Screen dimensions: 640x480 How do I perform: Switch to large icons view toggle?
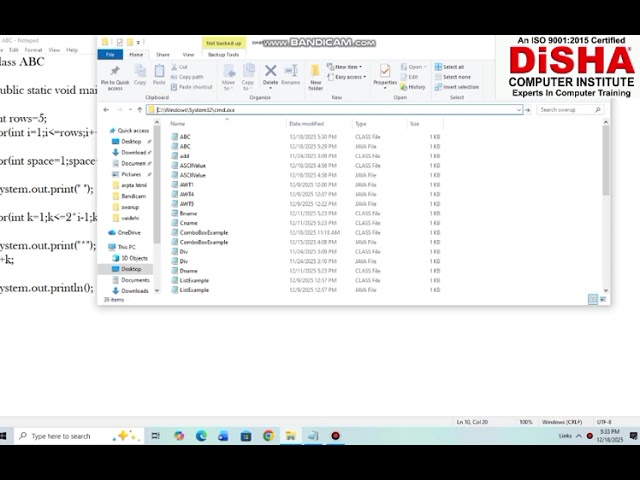(602, 299)
